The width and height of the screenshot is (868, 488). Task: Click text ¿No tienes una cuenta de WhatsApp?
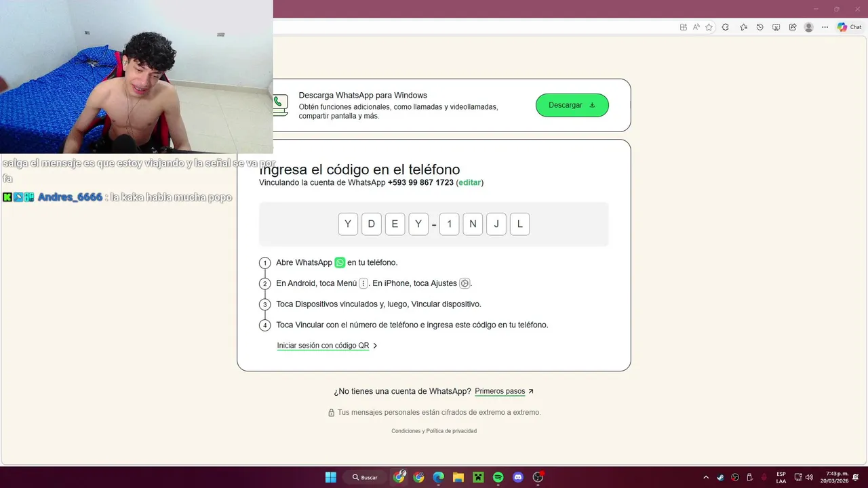pyautogui.click(x=402, y=391)
